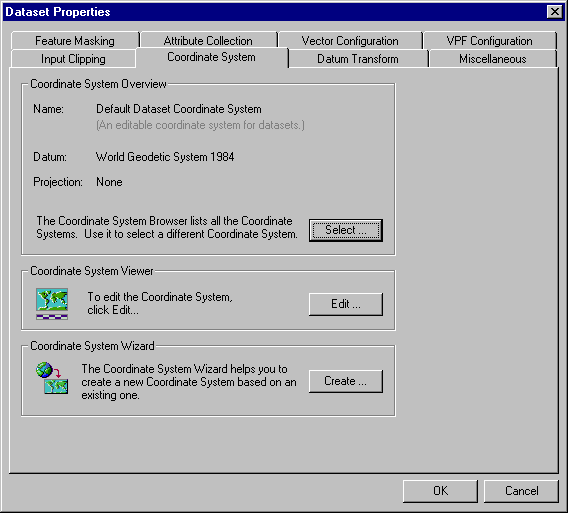Click the 'Projection:' field label
Image resolution: width=568 pixels, height=513 pixels.
pos(58,182)
